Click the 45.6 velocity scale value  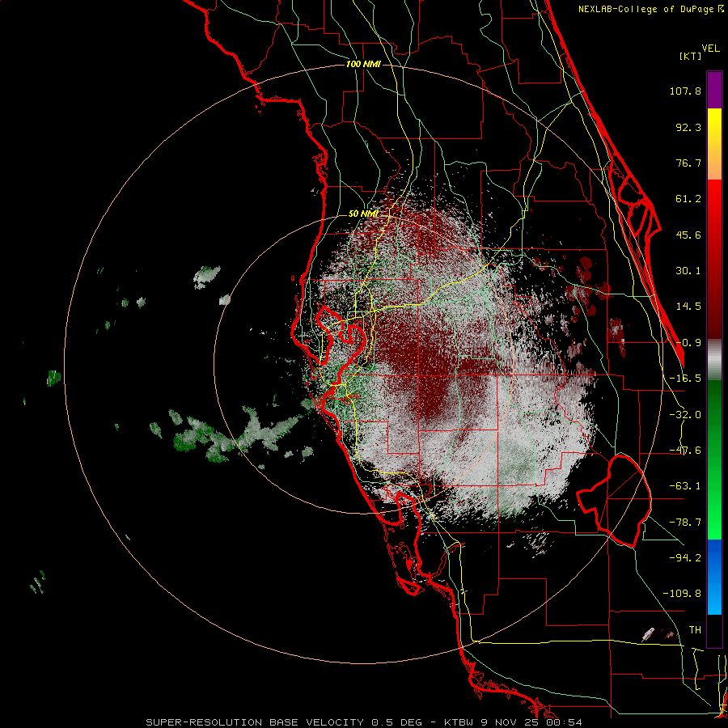click(688, 235)
